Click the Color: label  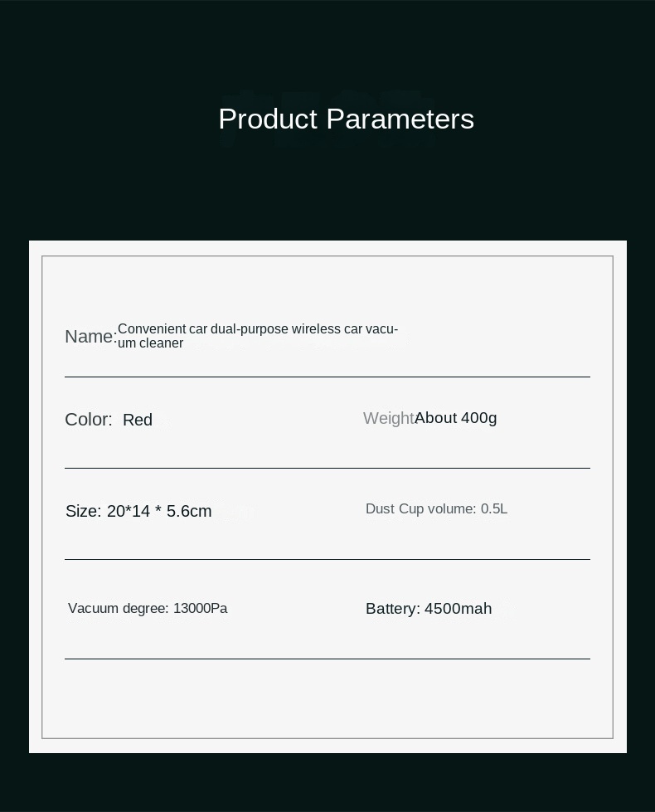88,420
